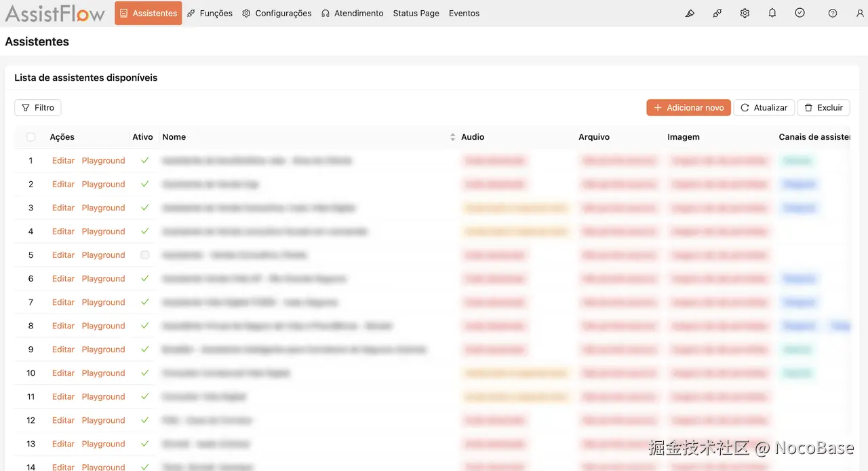Open the settings gear icon in top bar
Screen dimensions: 868x471
745,13
